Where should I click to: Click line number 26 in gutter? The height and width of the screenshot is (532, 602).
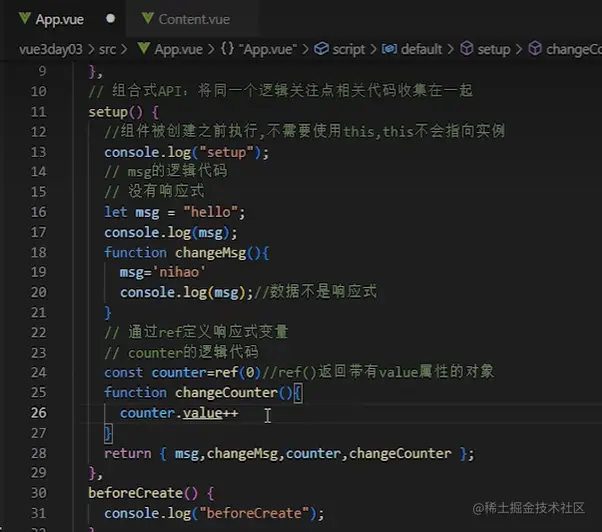point(38,413)
